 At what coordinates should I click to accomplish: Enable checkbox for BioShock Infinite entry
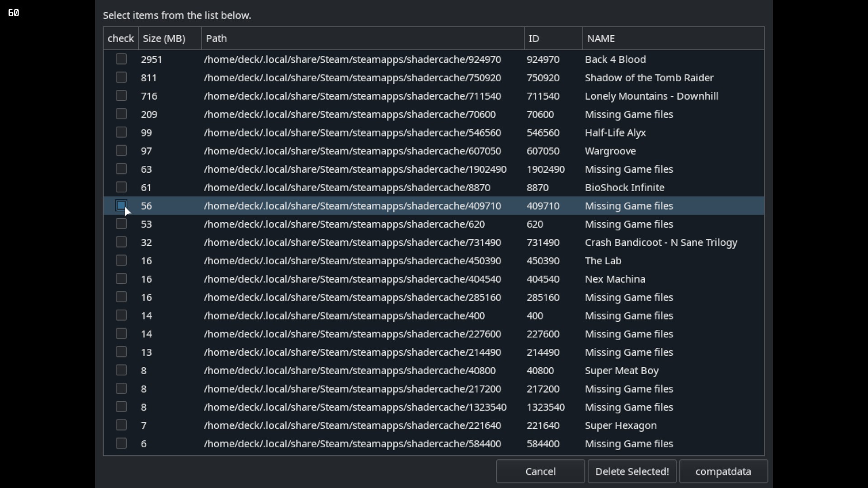point(120,187)
